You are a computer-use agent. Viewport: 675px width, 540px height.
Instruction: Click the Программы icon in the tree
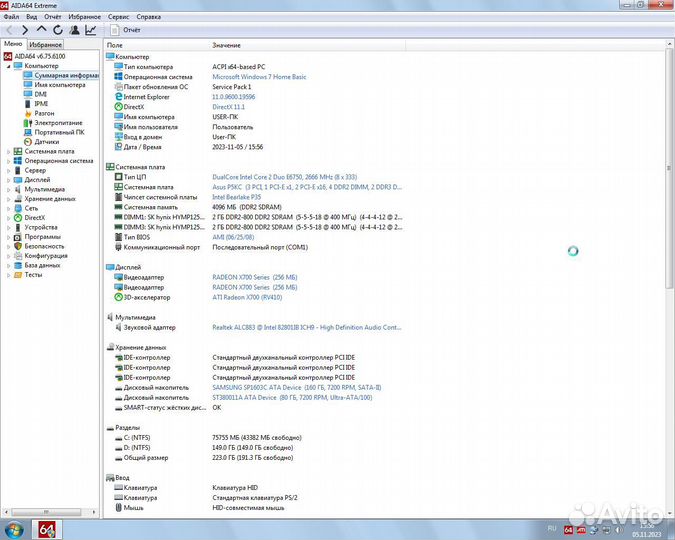point(18,237)
